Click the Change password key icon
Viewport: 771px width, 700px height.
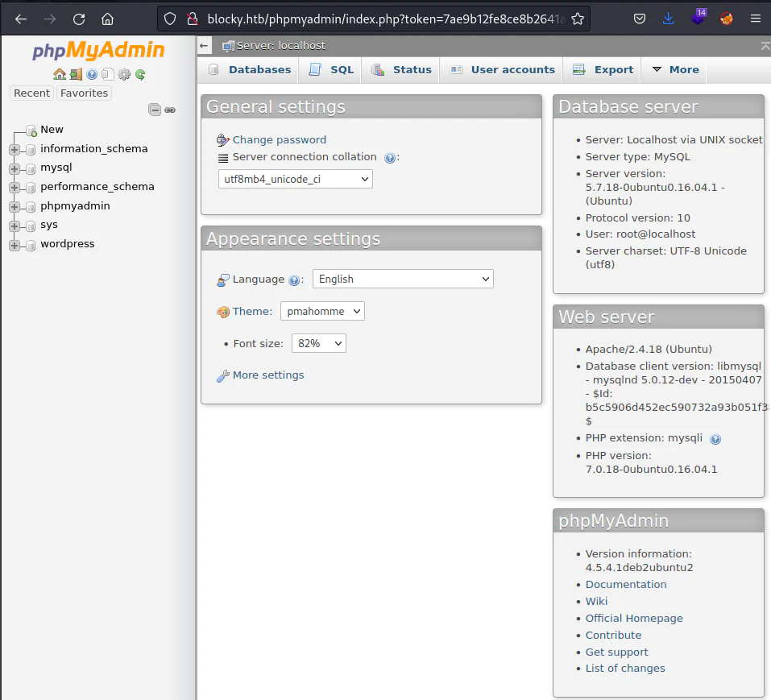pos(222,140)
